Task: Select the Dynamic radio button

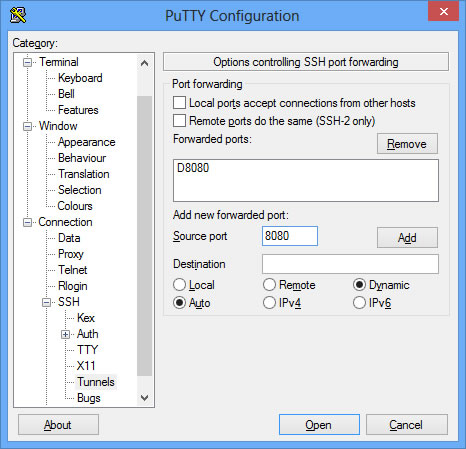Action: (x=359, y=285)
